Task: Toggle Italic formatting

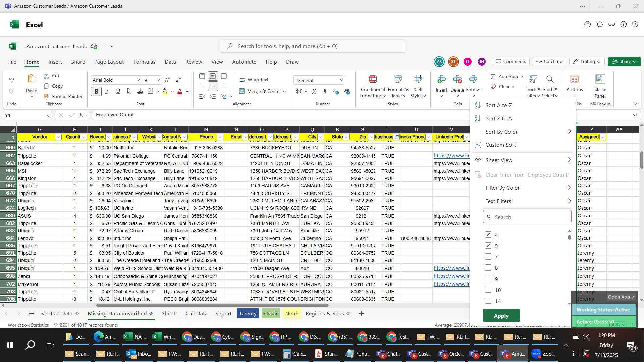Action: 107,91
